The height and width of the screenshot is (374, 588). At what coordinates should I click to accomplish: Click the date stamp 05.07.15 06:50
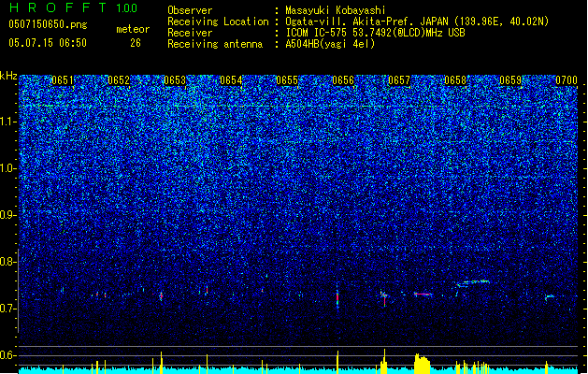tap(48, 43)
